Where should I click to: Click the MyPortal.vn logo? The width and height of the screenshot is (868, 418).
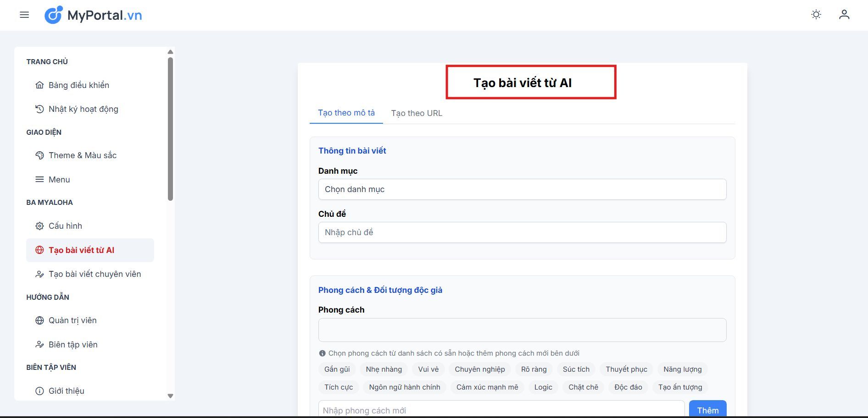93,15
